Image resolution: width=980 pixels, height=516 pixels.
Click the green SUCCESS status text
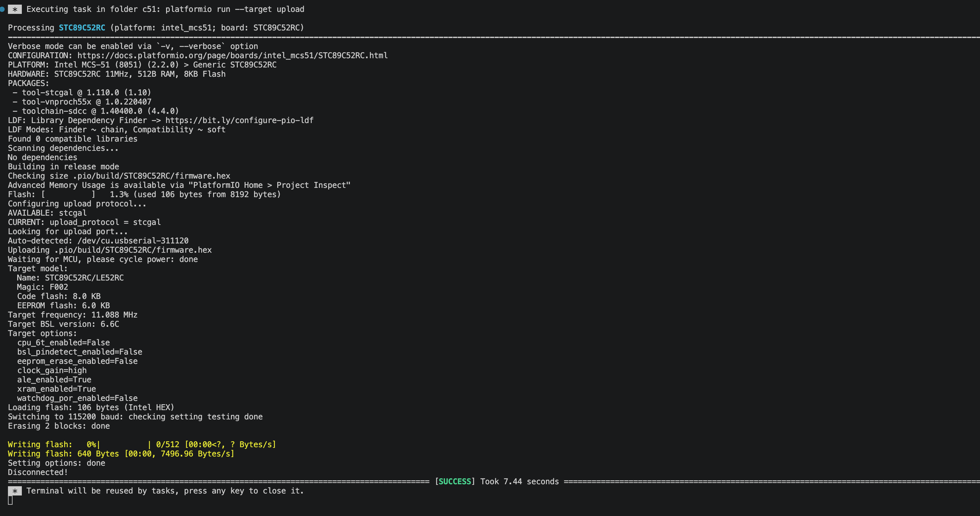coord(455,481)
